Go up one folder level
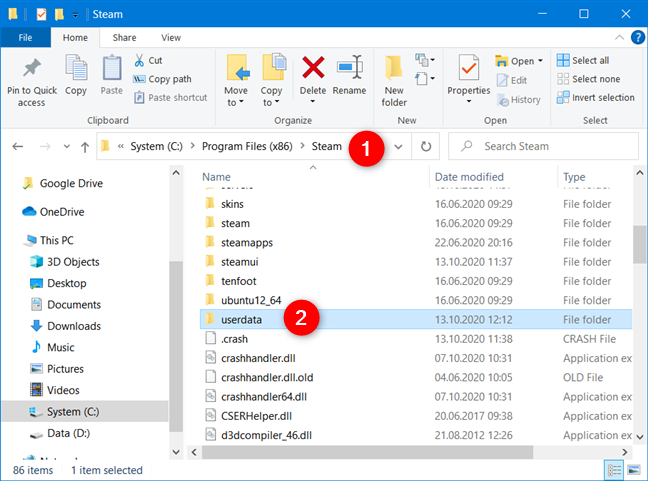 85,146
